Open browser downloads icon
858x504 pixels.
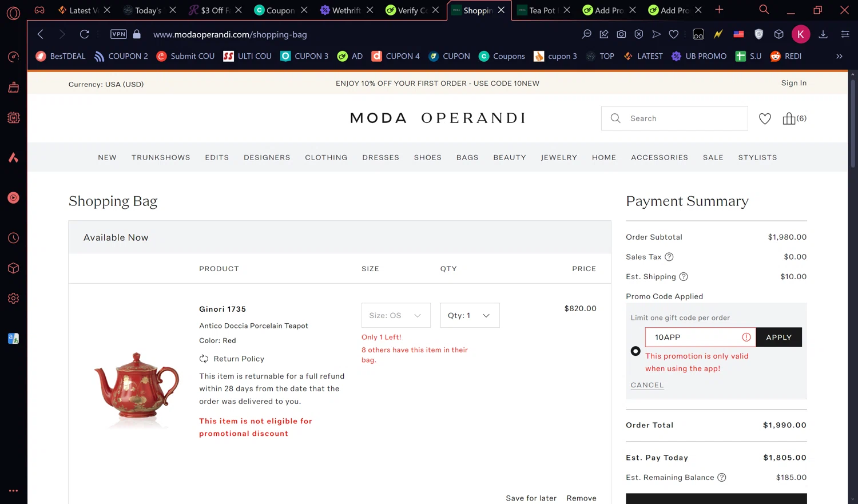click(823, 34)
